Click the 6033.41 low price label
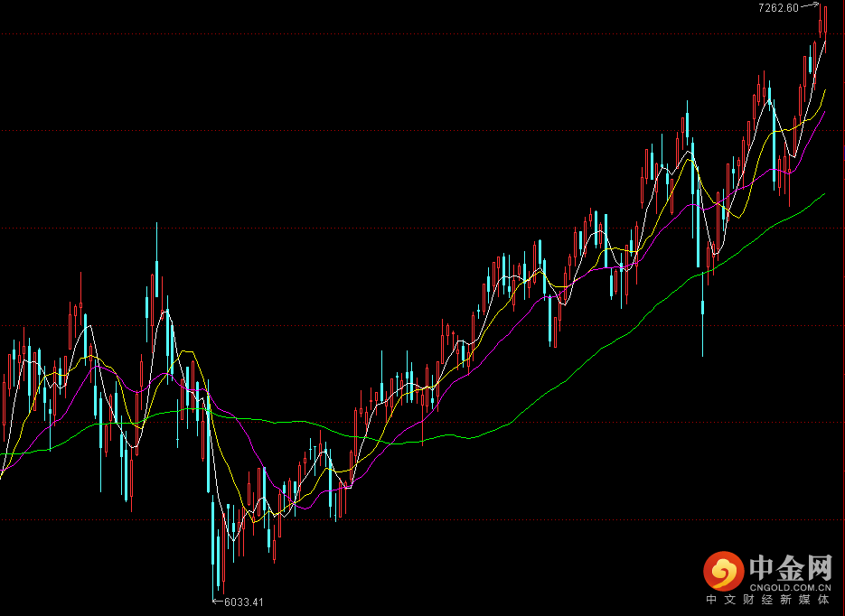Viewport: 845px width, 616px height. (x=244, y=602)
